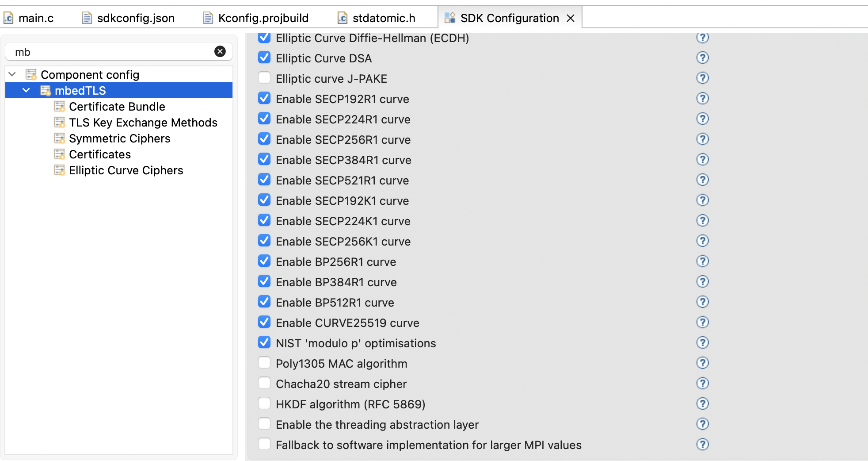Collapse the mbedTLS tree node
The height and width of the screenshot is (461, 868).
[26, 90]
